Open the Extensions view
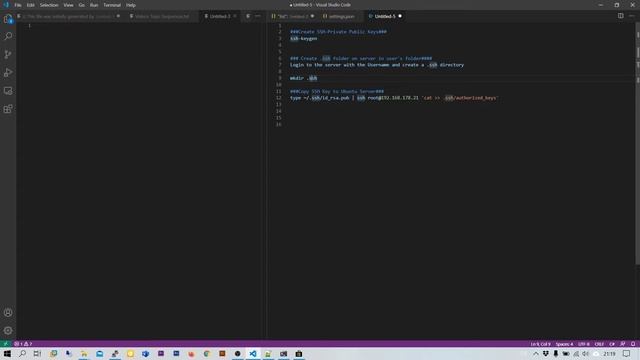Screen dimensions: 640x360 click(x=8, y=109)
